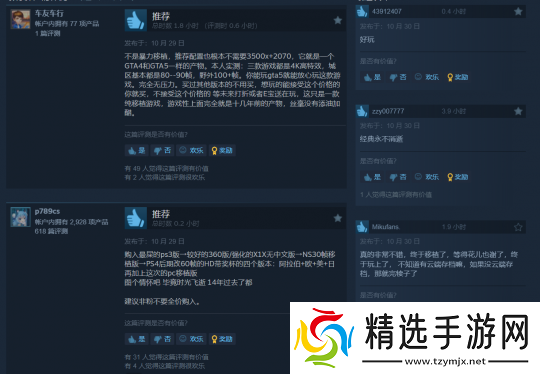Click '建议非粉不要全价购入' sentence
This screenshot has width=540, height=374.
coord(162,302)
